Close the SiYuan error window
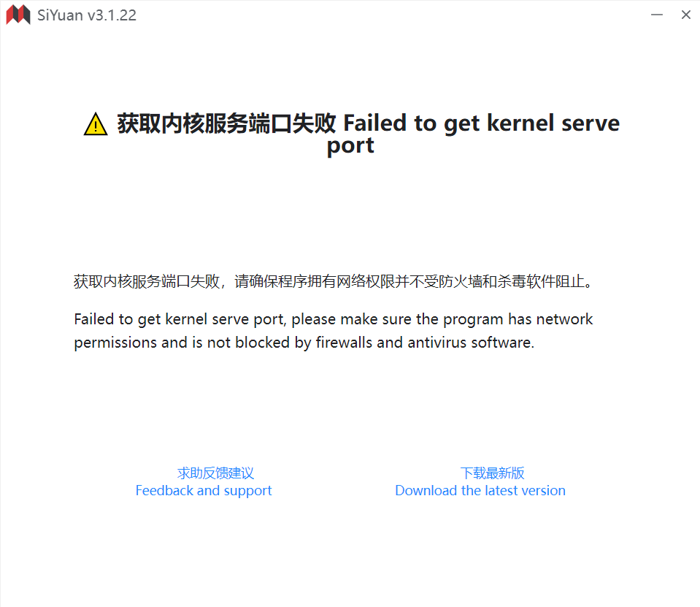 (686, 15)
